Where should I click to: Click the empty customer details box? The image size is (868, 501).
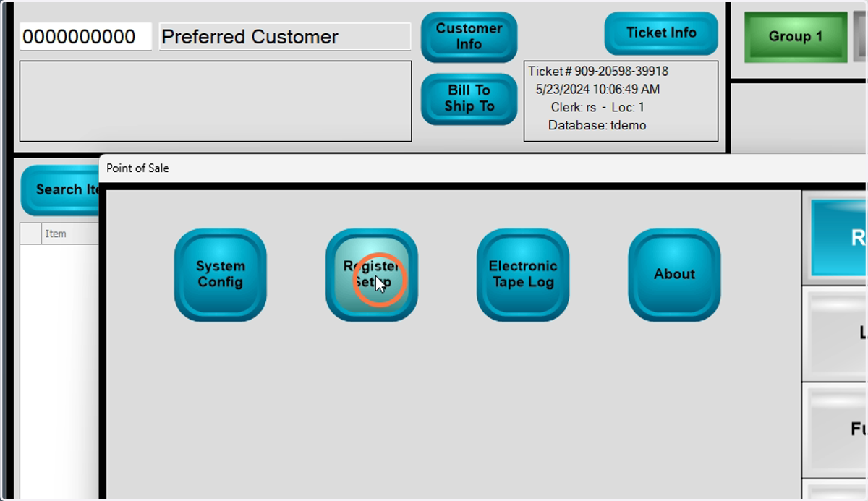coord(216,101)
